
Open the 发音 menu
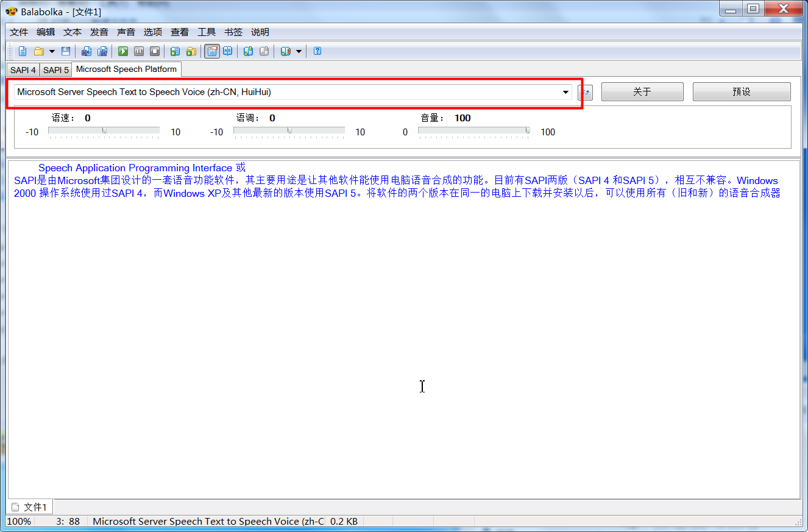click(99, 32)
